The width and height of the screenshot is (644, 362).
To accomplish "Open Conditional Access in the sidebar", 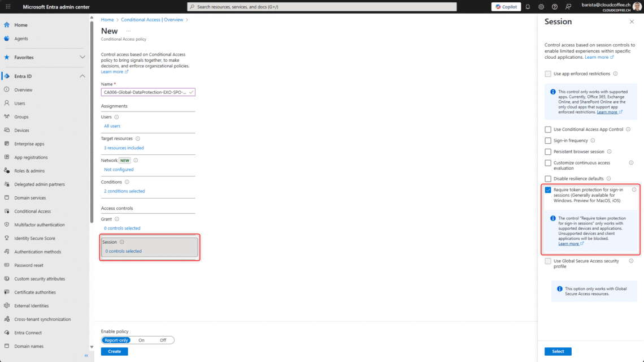I will (x=32, y=212).
